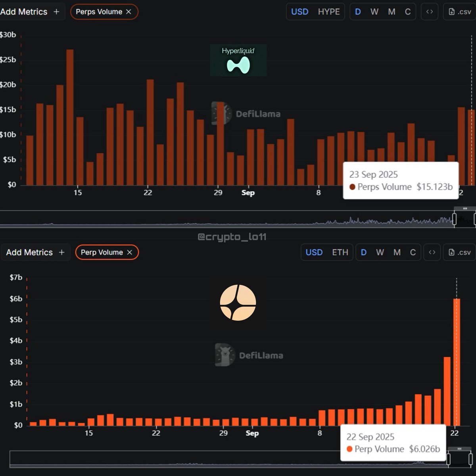The height and width of the screenshot is (476, 476).
Task: Select weekly W interval in lower chart
Action: [380, 252]
